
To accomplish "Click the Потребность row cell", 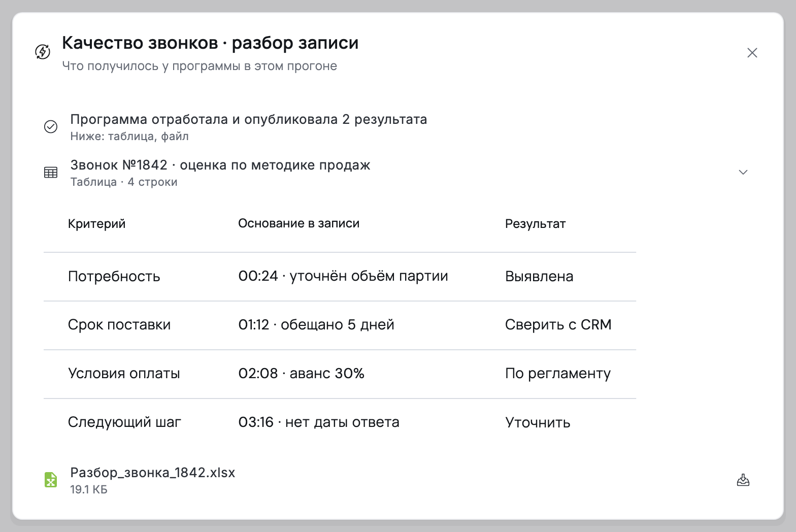I will (114, 276).
